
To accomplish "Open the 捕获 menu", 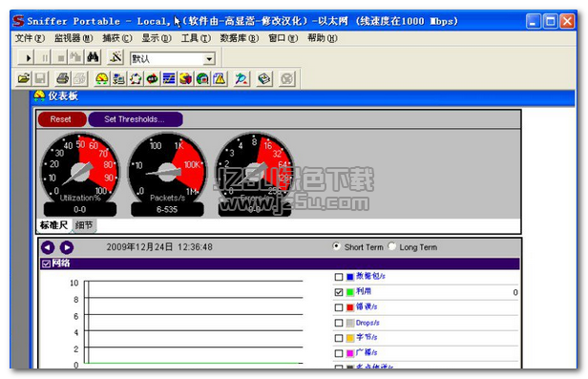I will coord(117,38).
